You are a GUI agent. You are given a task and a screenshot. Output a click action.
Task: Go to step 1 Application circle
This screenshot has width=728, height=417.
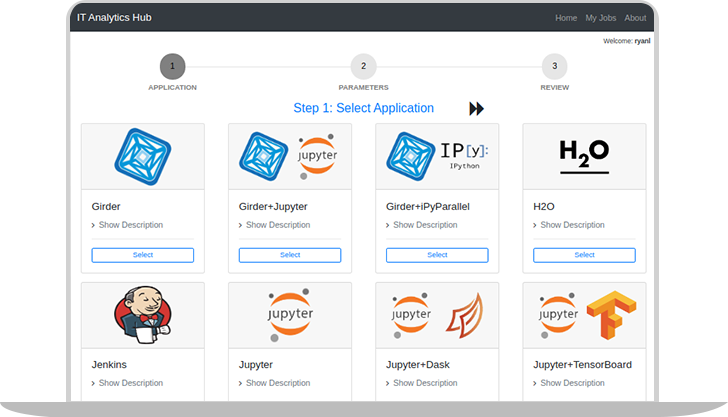point(173,66)
